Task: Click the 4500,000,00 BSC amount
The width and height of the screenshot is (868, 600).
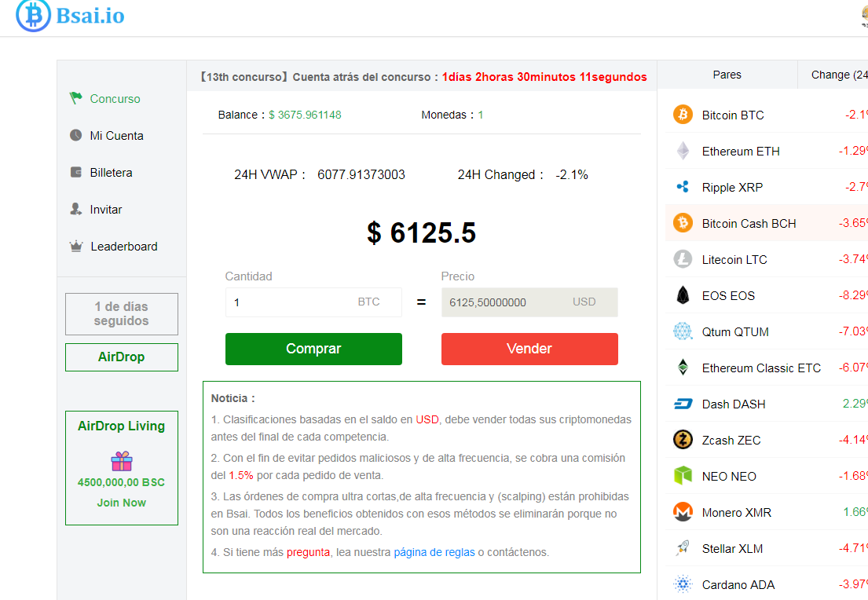Action: (x=121, y=482)
